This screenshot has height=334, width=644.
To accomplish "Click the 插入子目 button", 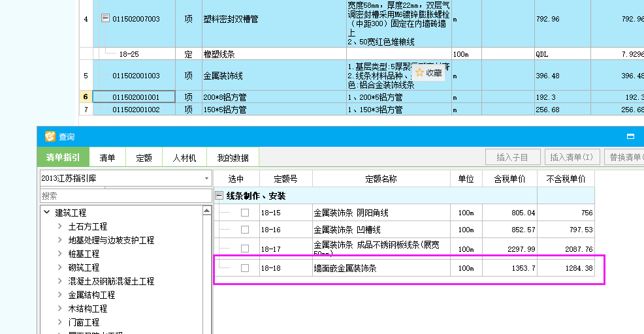I will point(512,157).
